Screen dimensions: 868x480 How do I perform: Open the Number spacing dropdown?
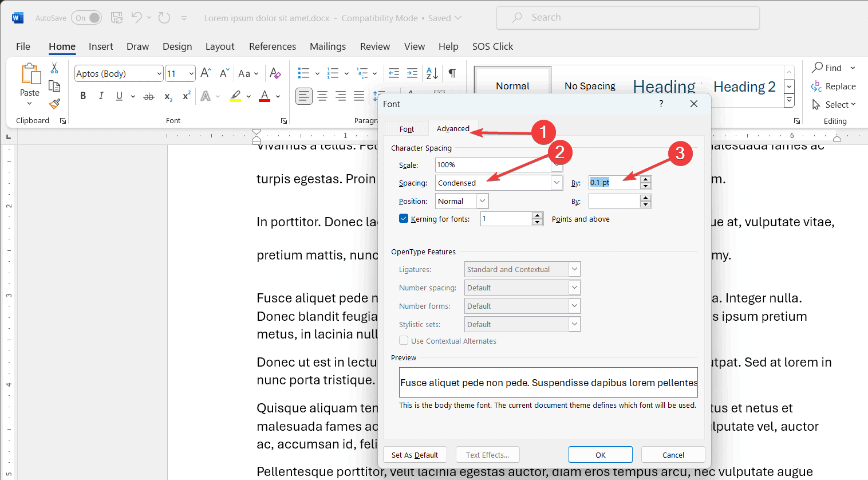(574, 288)
